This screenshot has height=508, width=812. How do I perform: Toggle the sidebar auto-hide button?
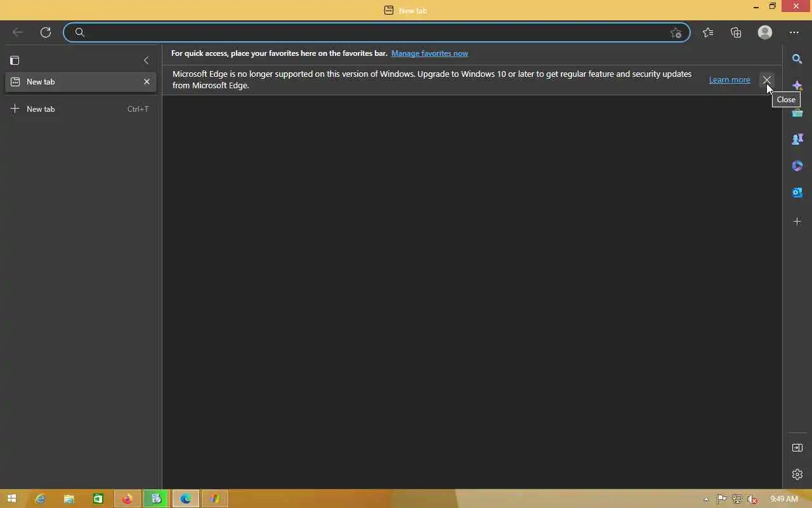tap(797, 448)
